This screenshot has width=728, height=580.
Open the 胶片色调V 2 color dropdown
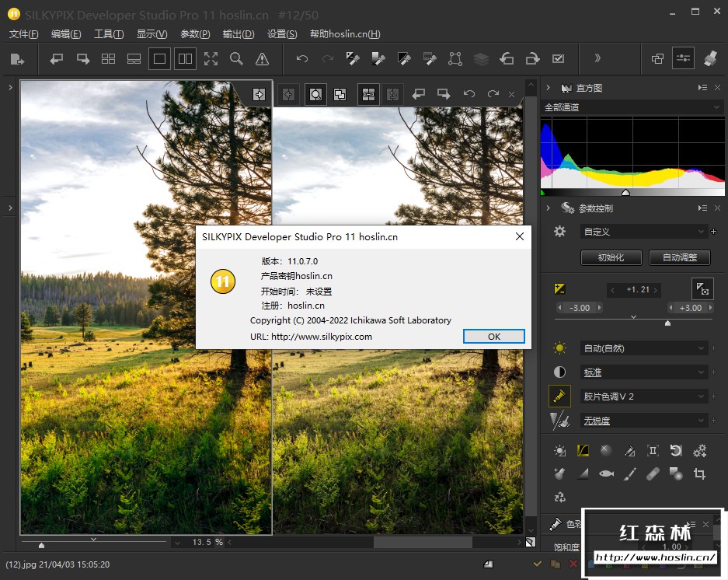(643, 397)
